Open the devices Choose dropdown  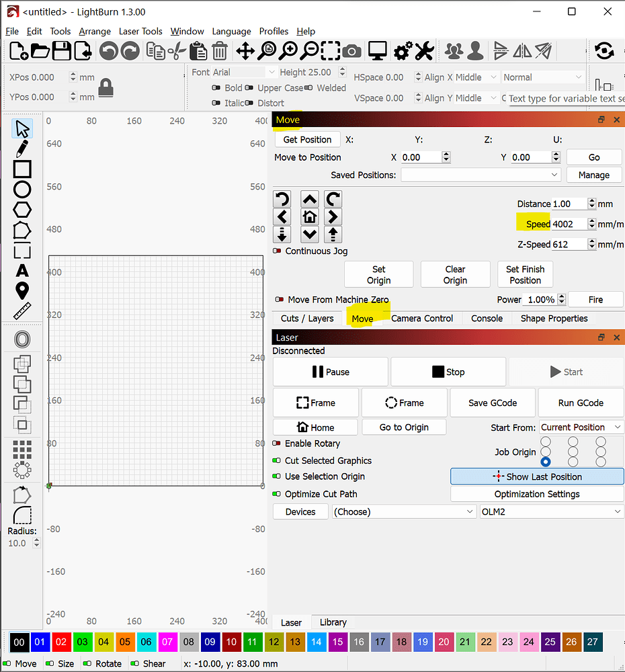[x=403, y=511]
